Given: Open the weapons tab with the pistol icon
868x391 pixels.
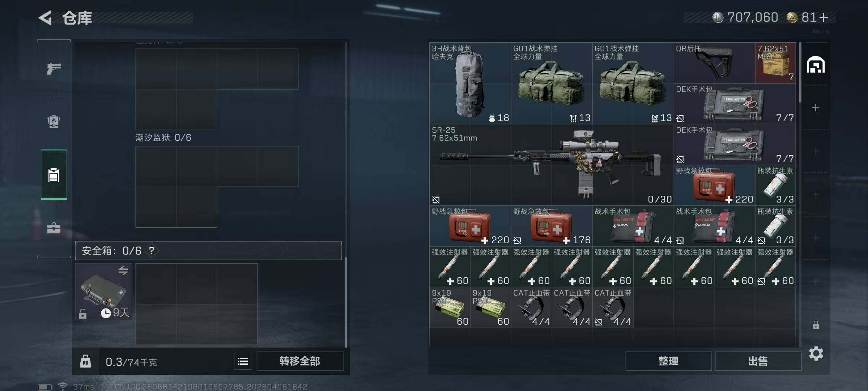Looking at the screenshot, I should click(x=54, y=68).
